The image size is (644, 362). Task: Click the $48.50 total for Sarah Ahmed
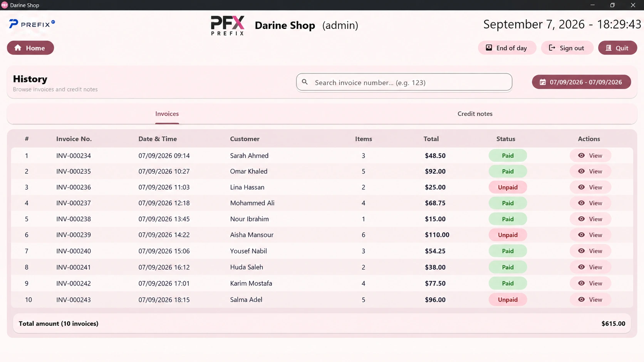pyautogui.click(x=435, y=155)
